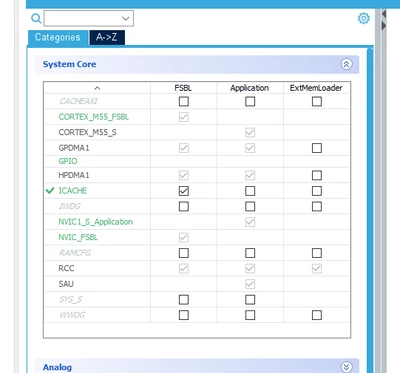Enable IWDG for Application

tap(250, 206)
